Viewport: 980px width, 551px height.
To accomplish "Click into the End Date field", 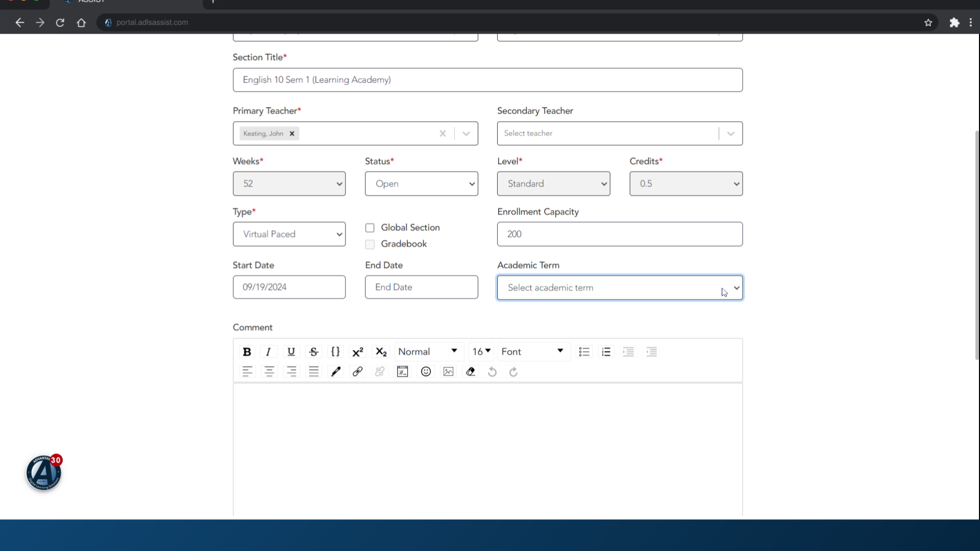I will (x=421, y=287).
